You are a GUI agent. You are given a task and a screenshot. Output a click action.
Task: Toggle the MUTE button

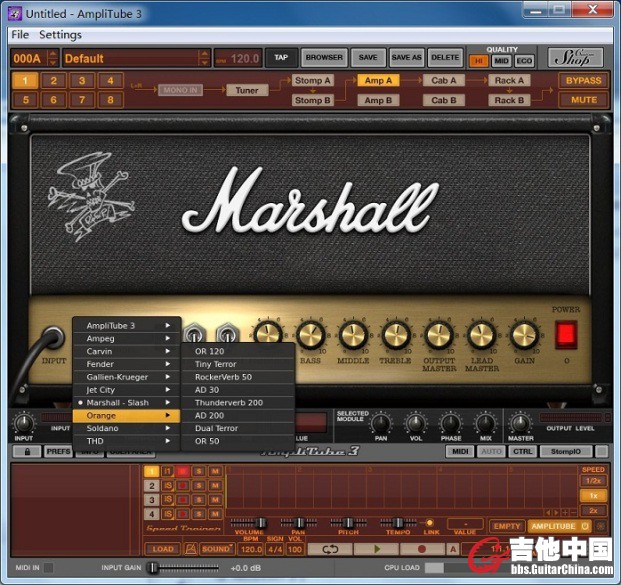[582, 100]
